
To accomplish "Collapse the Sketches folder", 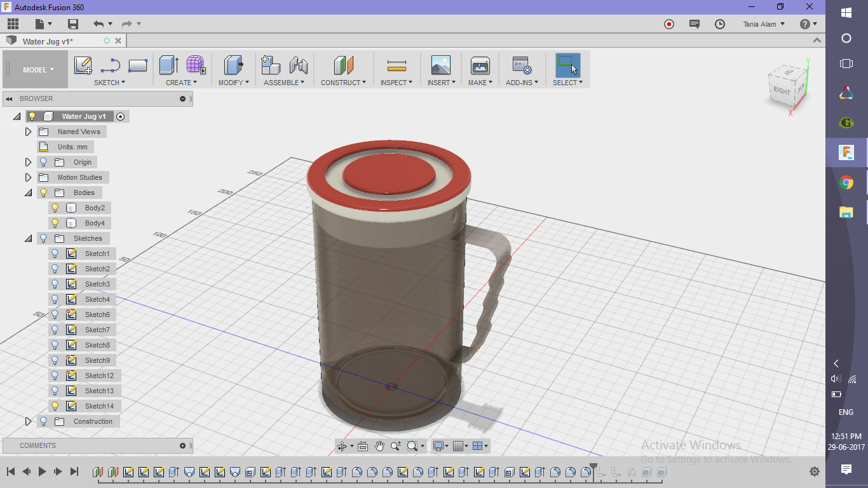I will tap(28, 238).
